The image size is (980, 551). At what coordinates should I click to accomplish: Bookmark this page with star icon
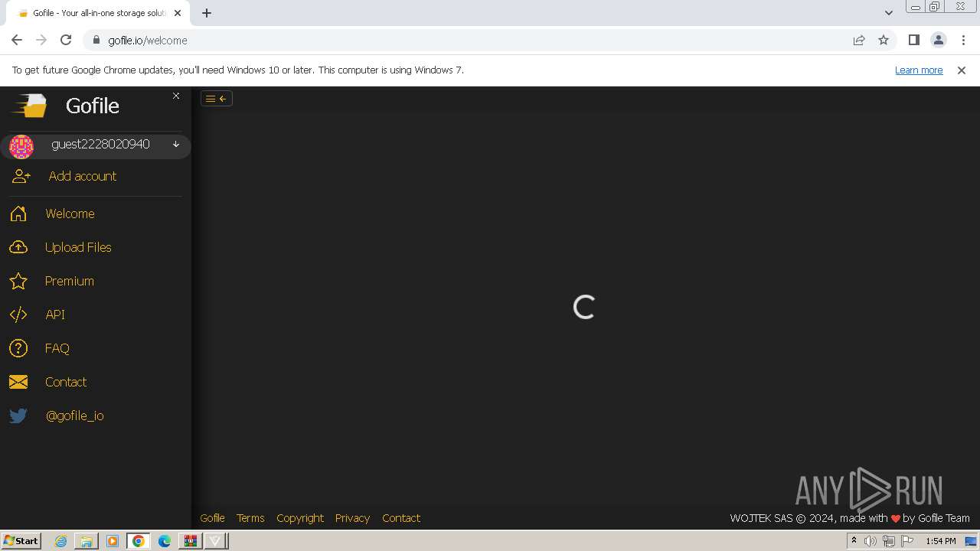pyautogui.click(x=884, y=40)
